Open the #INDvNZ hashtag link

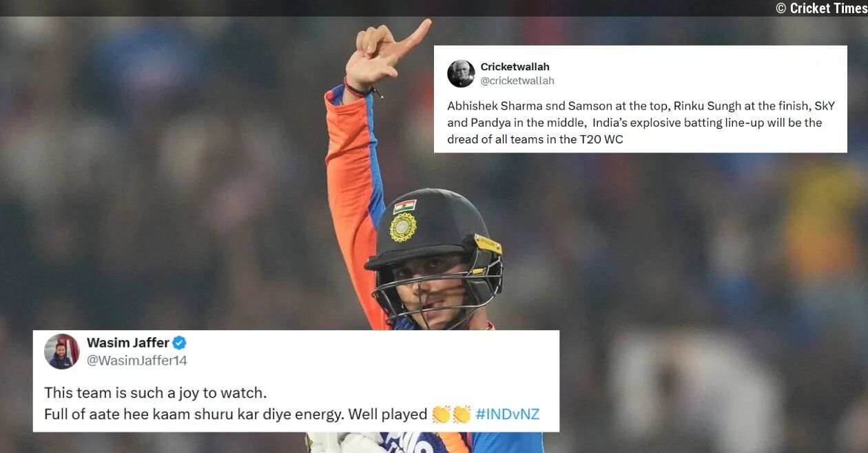pos(508,414)
